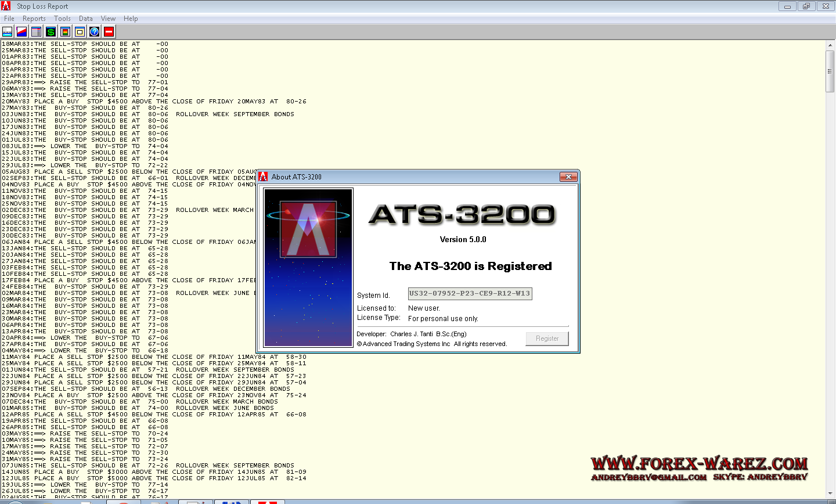Click the ATS-3200 logo image in About dialog

308,268
